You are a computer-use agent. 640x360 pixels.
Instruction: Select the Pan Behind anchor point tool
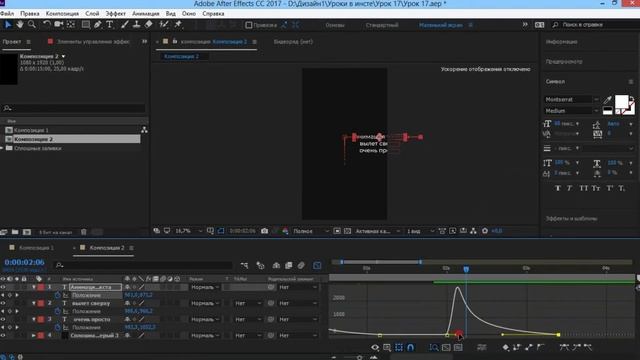point(71,24)
